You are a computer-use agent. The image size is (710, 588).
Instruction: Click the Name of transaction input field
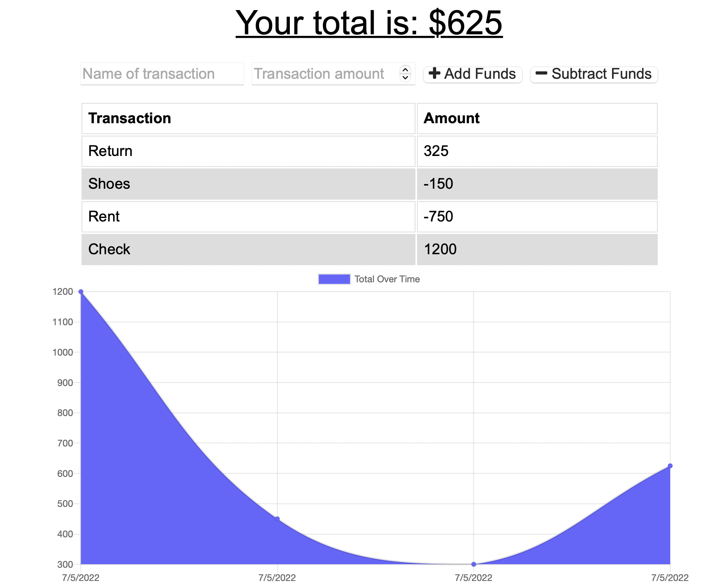(x=162, y=74)
